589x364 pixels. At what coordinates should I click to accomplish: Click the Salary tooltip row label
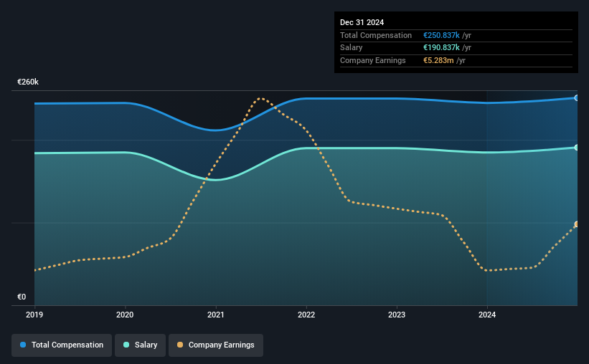(352, 48)
